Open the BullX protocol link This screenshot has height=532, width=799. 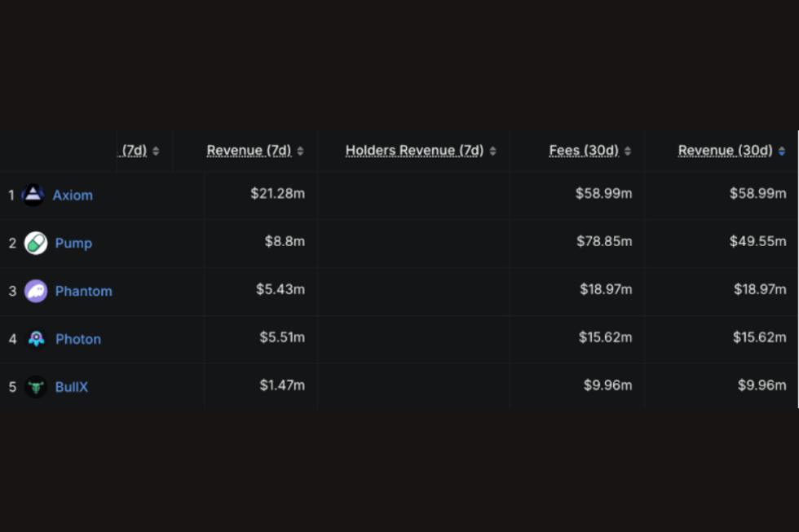[x=71, y=388]
